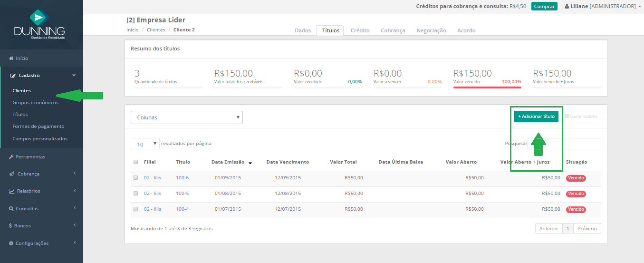Open Clientes in the sidebar
Image resolution: width=644 pixels, height=263 pixels.
[x=21, y=91]
